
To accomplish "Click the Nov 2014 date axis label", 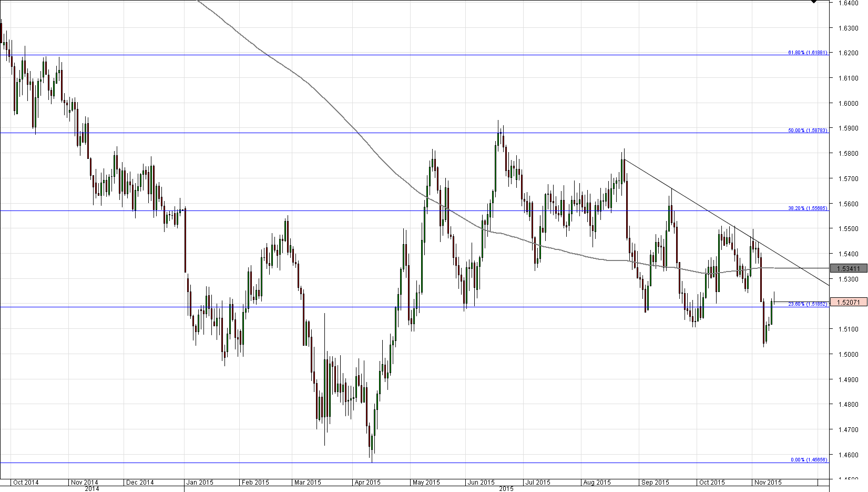I will click(x=85, y=483).
